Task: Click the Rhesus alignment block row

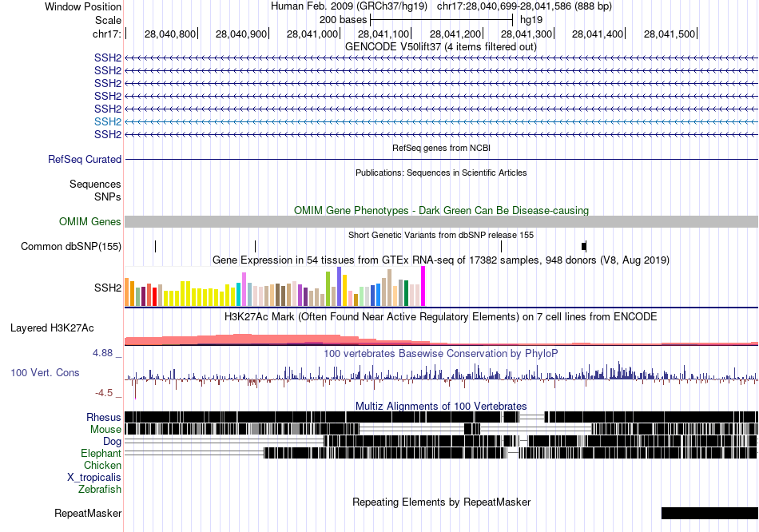Action: (x=441, y=417)
